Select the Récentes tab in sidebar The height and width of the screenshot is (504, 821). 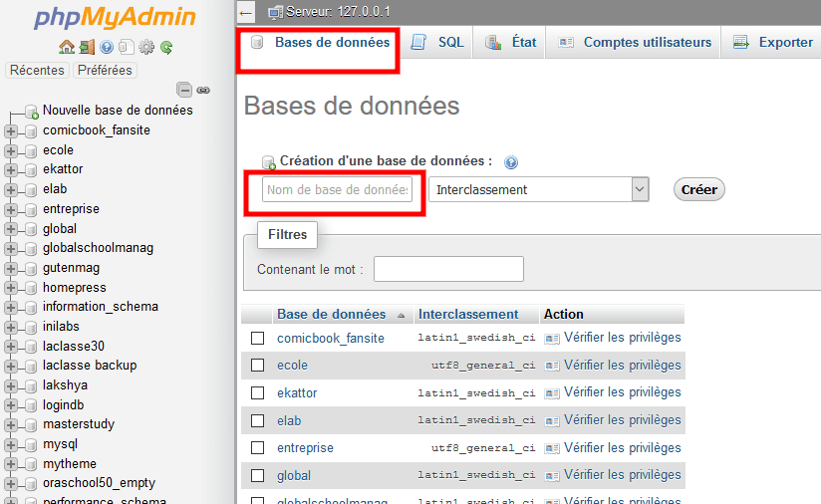pos(37,70)
